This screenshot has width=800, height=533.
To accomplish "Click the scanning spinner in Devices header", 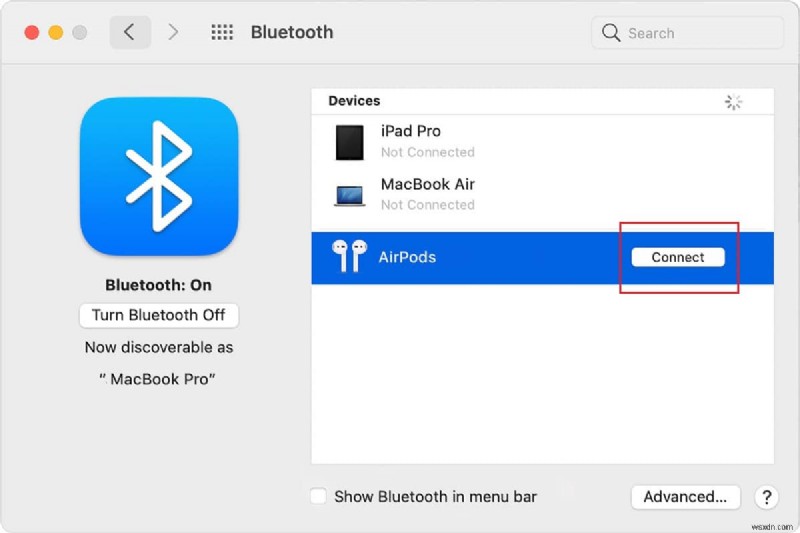I will click(x=733, y=102).
